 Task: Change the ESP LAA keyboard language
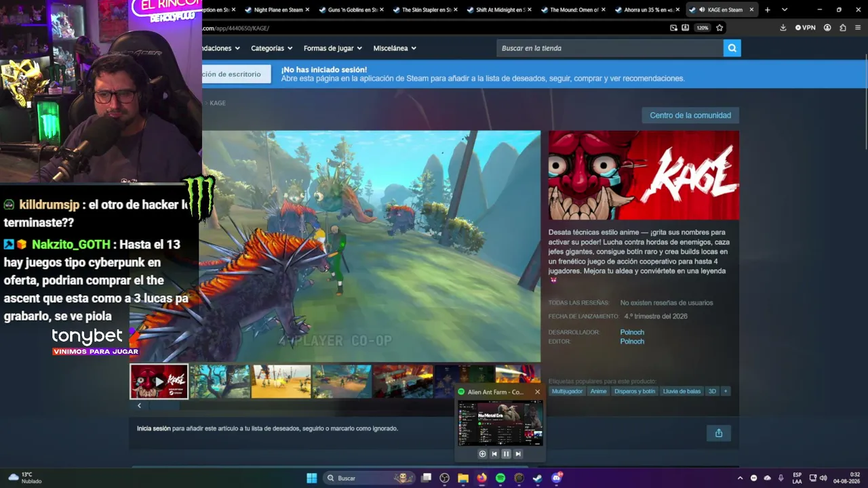click(797, 478)
